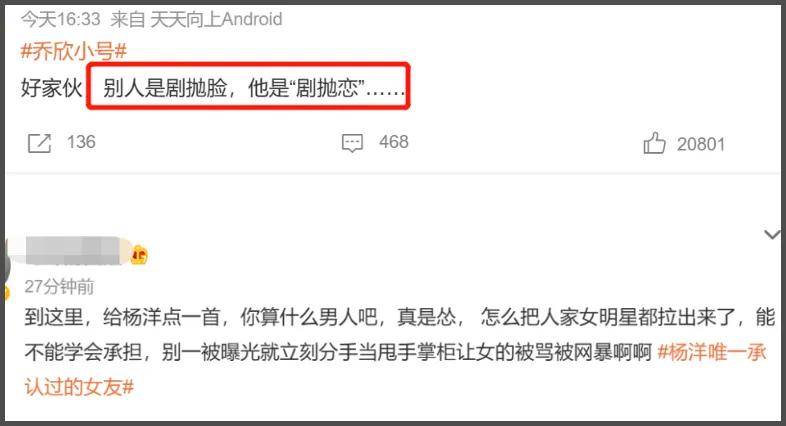This screenshot has height=426, width=786.
Task: Click the 好家伙 text in first post
Action: tap(51, 88)
